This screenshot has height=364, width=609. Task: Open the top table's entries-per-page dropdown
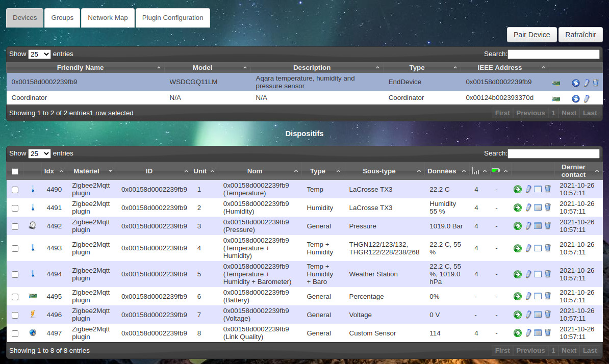pos(39,54)
